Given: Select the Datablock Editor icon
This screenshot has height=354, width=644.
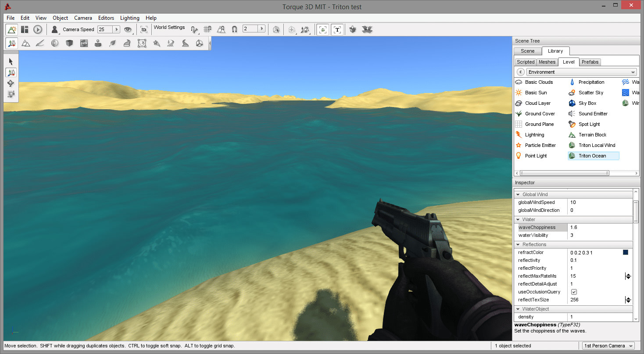Looking at the screenshot, I should click(x=84, y=43).
